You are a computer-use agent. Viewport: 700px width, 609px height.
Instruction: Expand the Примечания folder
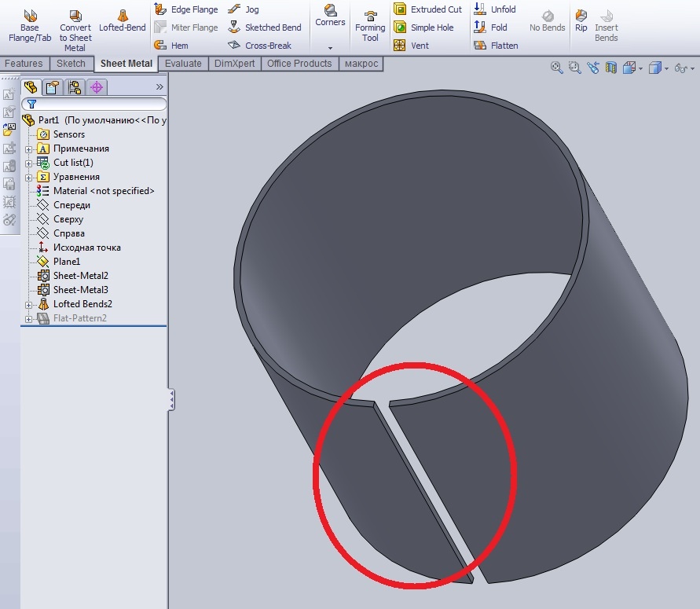click(x=28, y=149)
